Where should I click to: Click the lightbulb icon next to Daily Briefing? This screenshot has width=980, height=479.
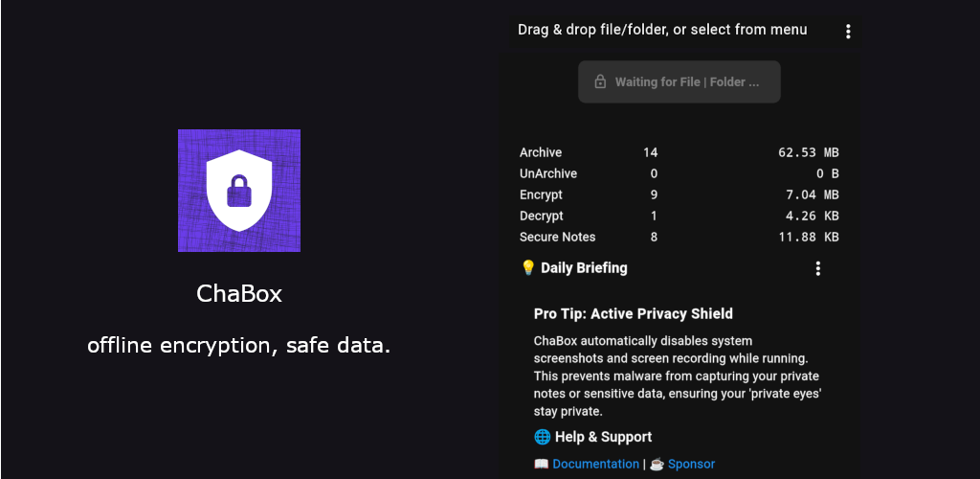point(528,268)
